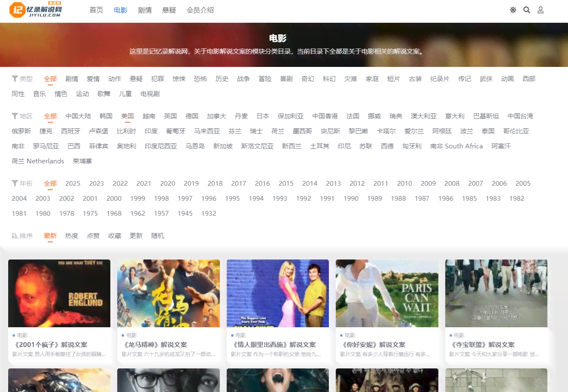This screenshot has height=392, width=568.
Task: Open the Robert Englund movie poster thumbnail
Action: (x=59, y=293)
